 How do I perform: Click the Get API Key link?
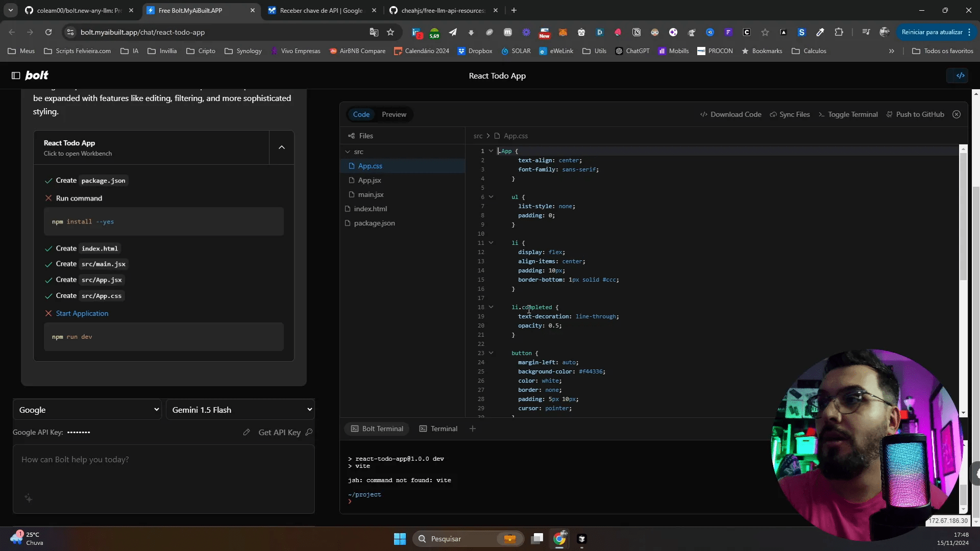pyautogui.click(x=285, y=432)
